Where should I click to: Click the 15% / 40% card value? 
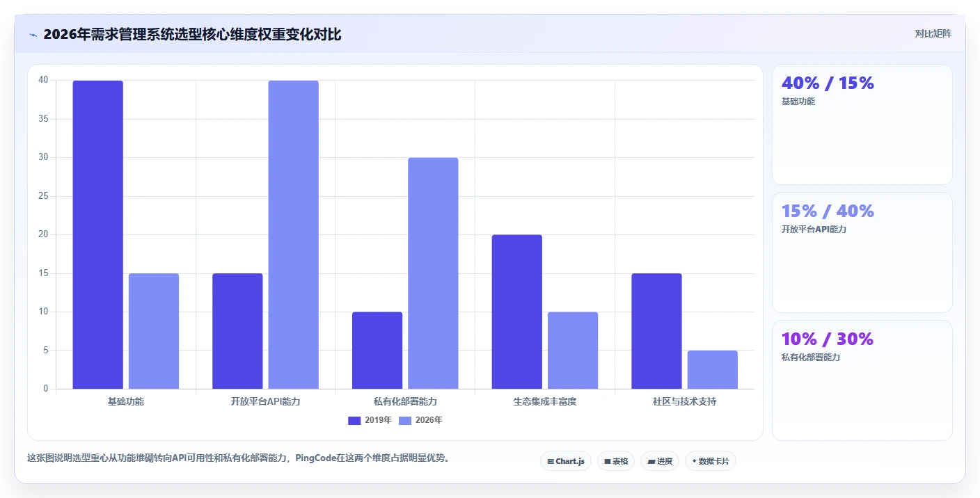[x=828, y=211]
